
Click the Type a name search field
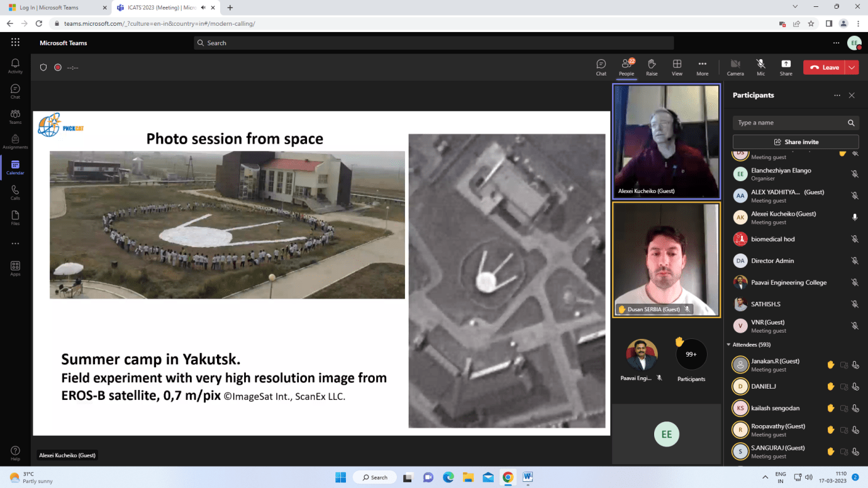789,123
